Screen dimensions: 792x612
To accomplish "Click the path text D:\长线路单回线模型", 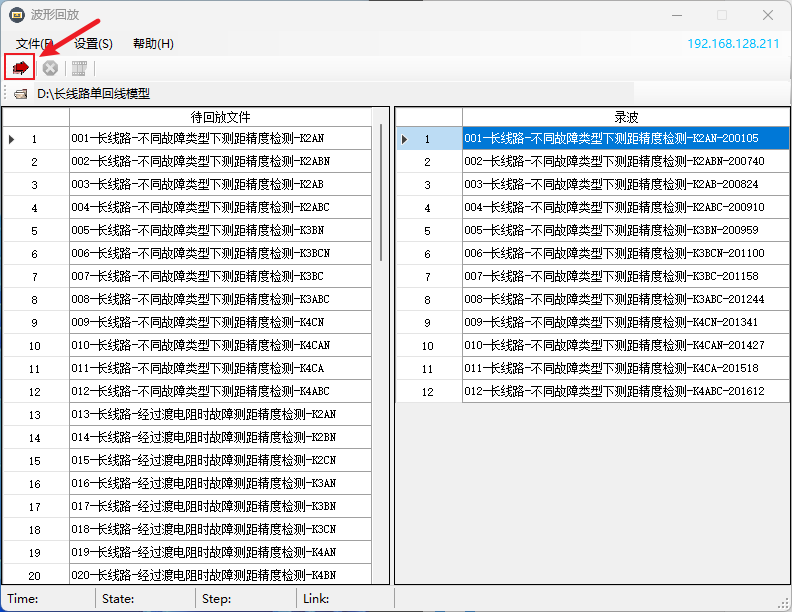I will pos(93,94).
